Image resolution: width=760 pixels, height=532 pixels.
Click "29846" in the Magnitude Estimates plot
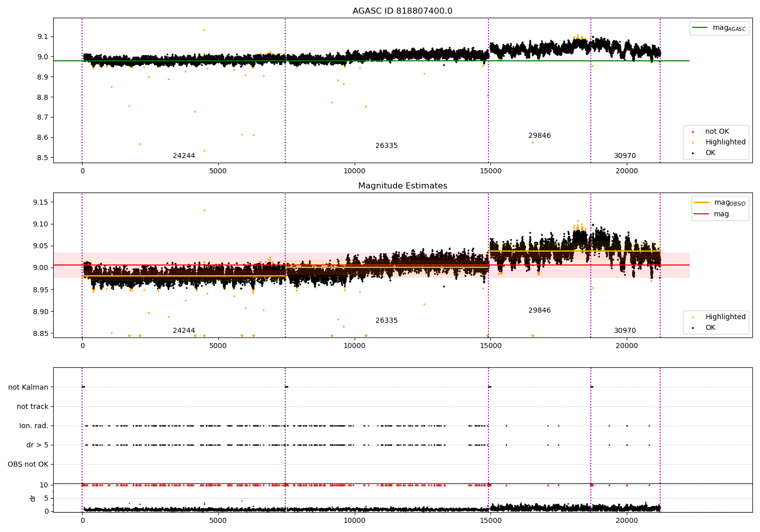[x=540, y=311]
